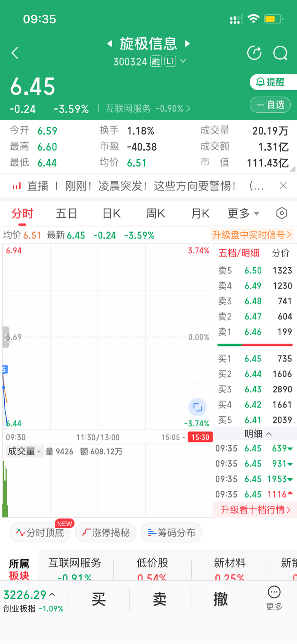
Task: Switch to 五日 chart tab
Action: tap(67, 213)
